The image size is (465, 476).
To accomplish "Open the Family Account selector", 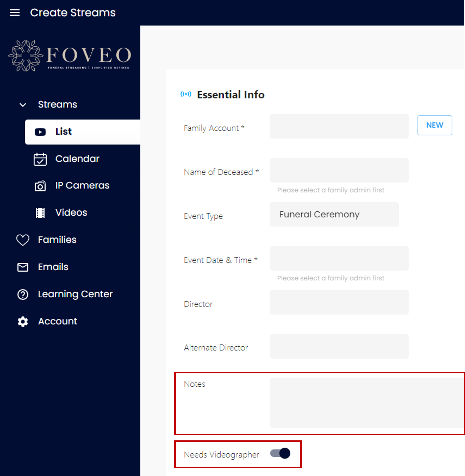I will [339, 126].
